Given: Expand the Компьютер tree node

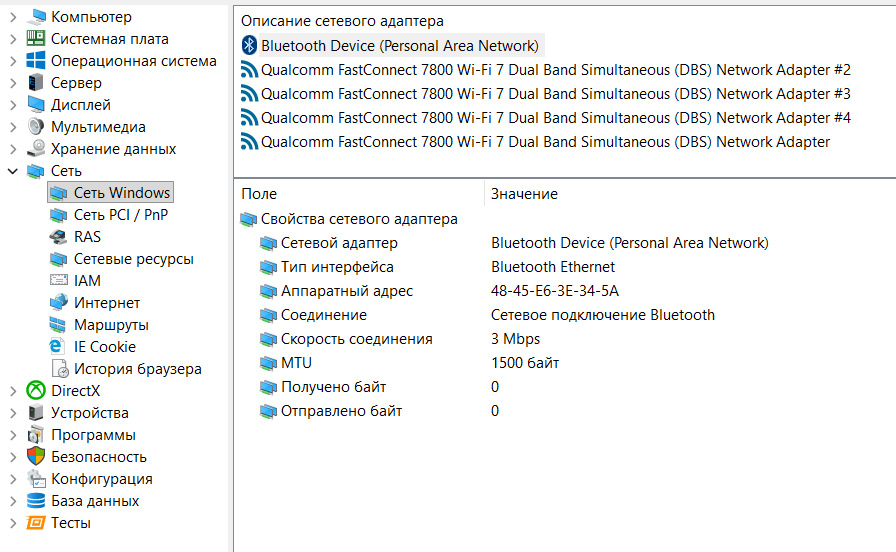Looking at the screenshot, I should [12, 17].
